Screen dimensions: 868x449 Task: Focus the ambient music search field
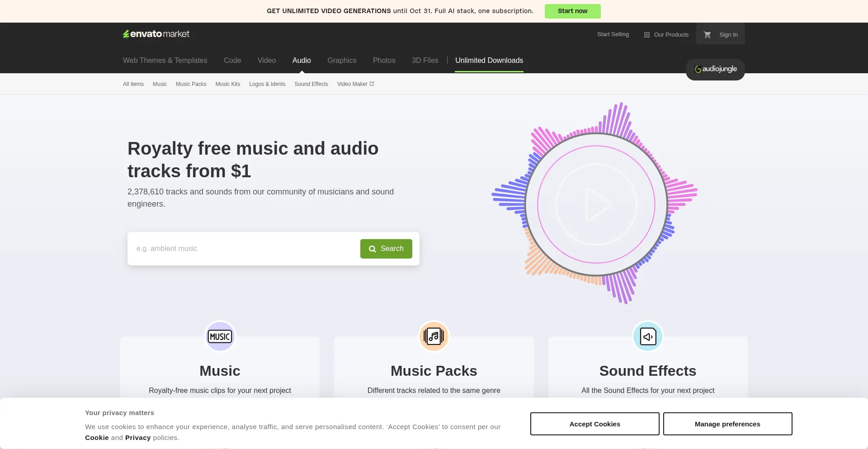[x=244, y=249]
